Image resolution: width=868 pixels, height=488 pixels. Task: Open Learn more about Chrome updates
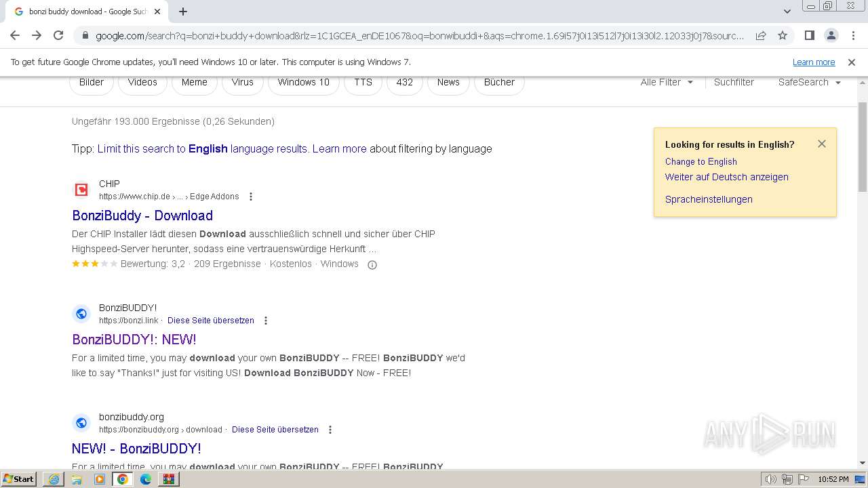click(814, 62)
